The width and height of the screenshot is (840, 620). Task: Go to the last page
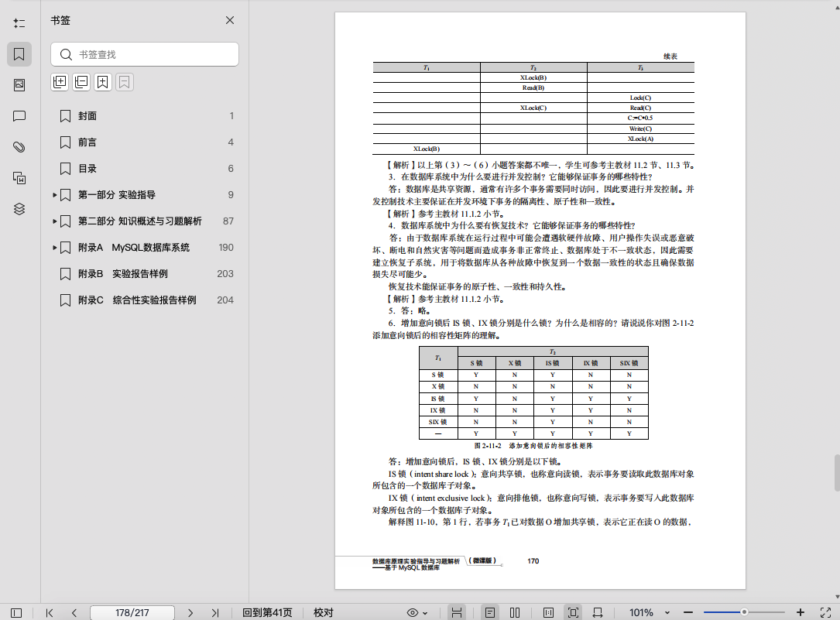[215, 612]
